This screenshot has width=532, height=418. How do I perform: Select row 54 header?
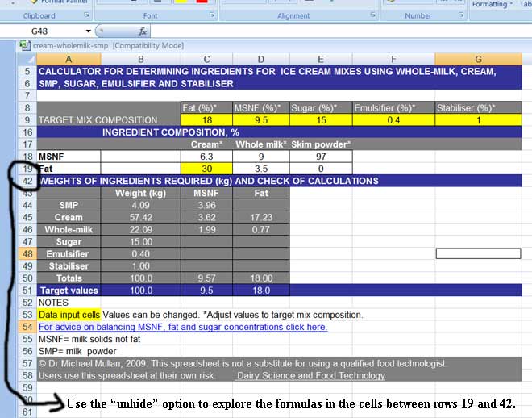coord(27,327)
